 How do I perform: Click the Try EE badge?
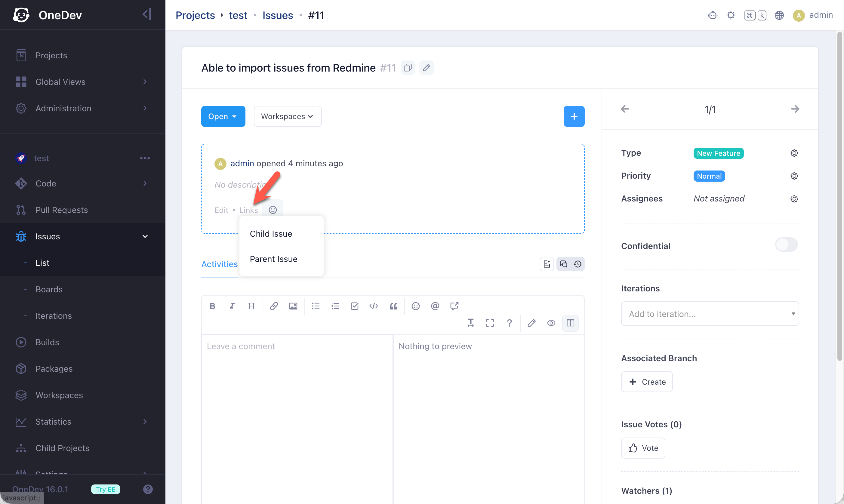[x=105, y=489]
